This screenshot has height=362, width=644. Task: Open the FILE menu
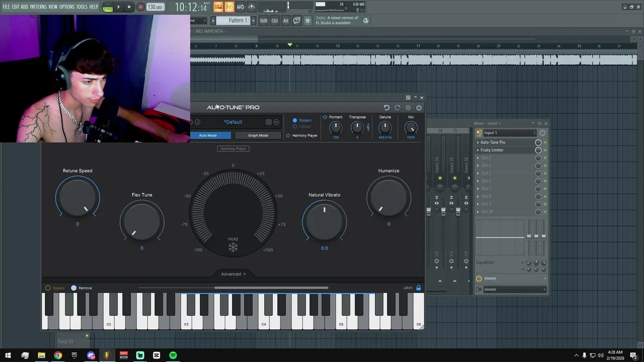click(6, 7)
